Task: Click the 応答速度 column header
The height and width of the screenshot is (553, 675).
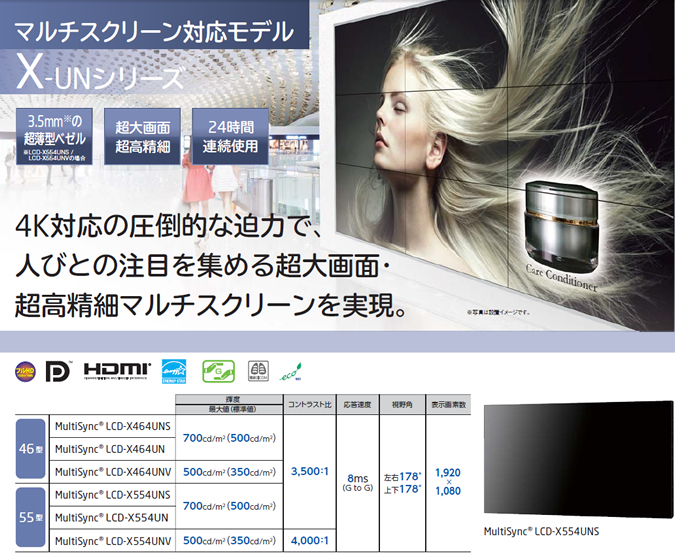Action: click(358, 405)
